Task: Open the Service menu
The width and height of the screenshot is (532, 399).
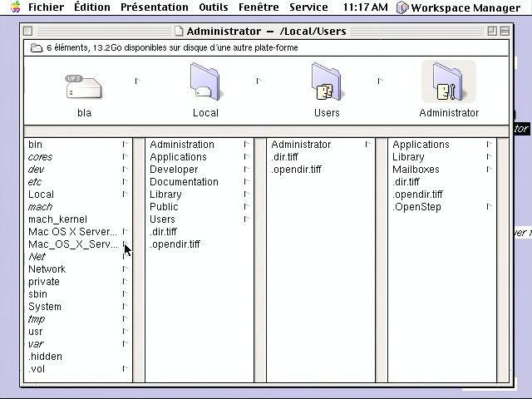Action: pyautogui.click(x=308, y=7)
